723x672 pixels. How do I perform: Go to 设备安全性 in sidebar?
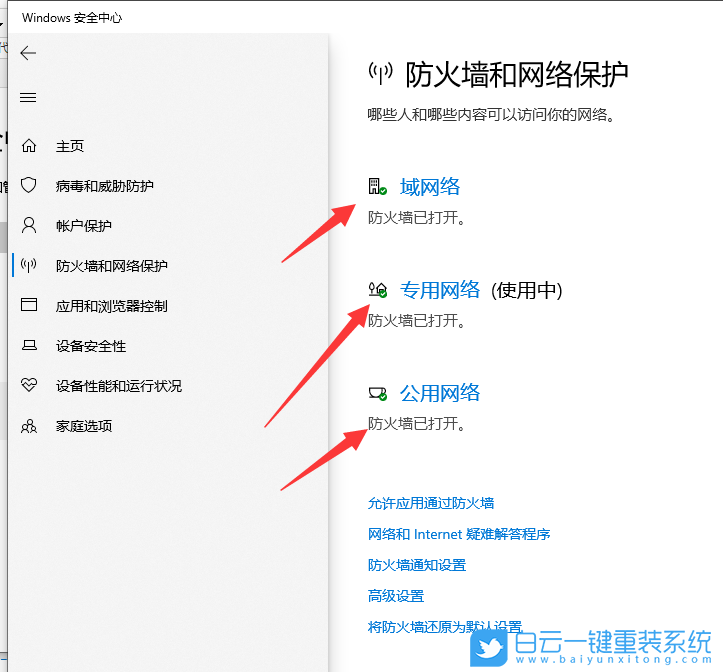tap(91, 346)
